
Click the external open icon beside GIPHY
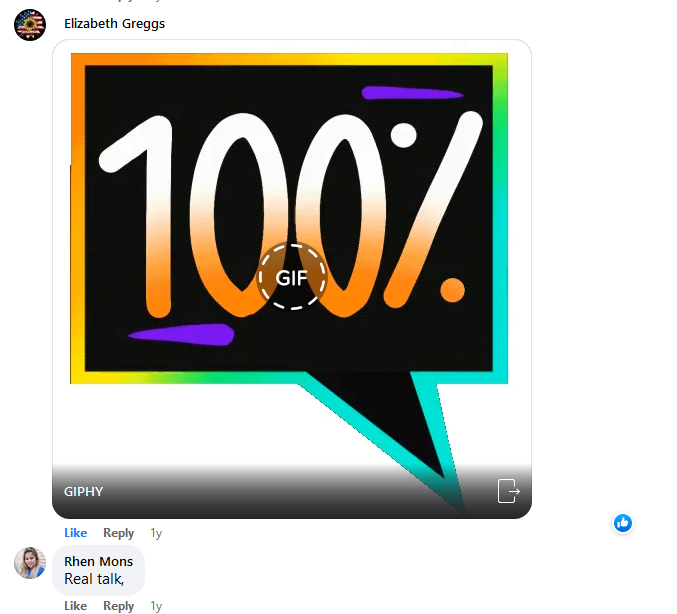[x=508, y=491]
